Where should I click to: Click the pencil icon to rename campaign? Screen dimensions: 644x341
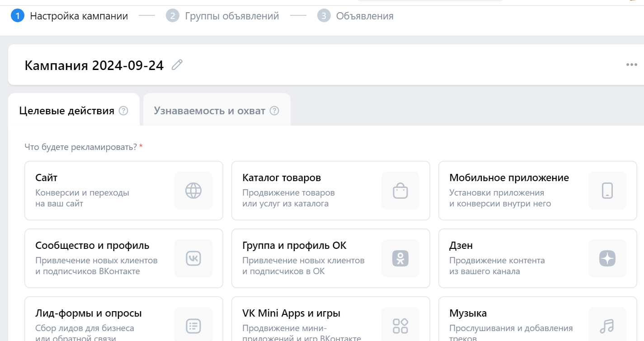(177, 65)
